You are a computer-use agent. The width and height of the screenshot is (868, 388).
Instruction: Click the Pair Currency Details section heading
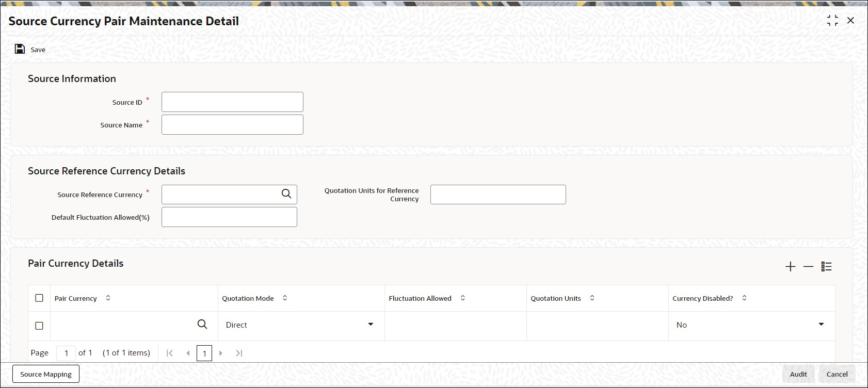click(76, 263)
